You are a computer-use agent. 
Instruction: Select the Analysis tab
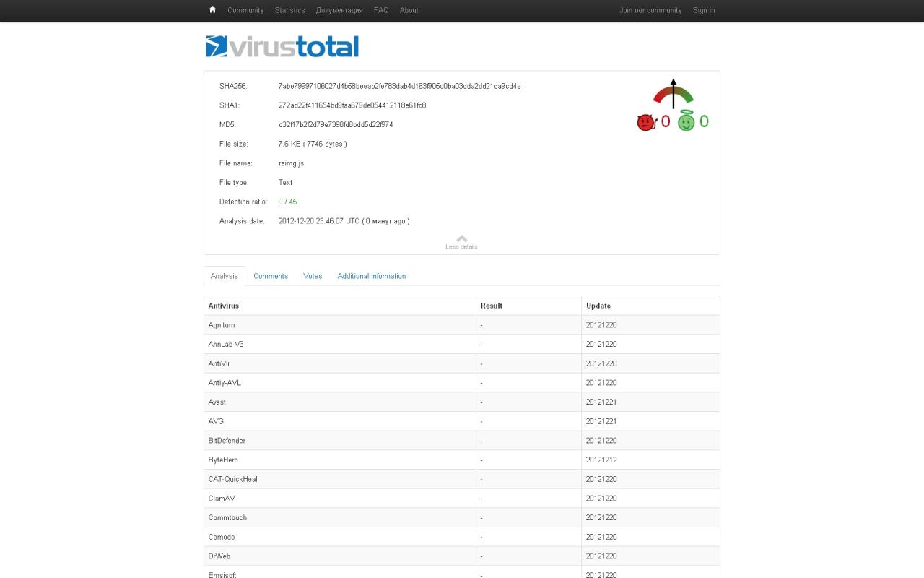[224, 276]
